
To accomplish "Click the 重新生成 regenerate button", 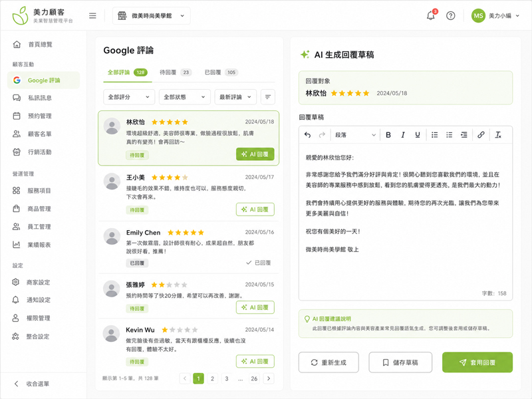I will point(329,362).
